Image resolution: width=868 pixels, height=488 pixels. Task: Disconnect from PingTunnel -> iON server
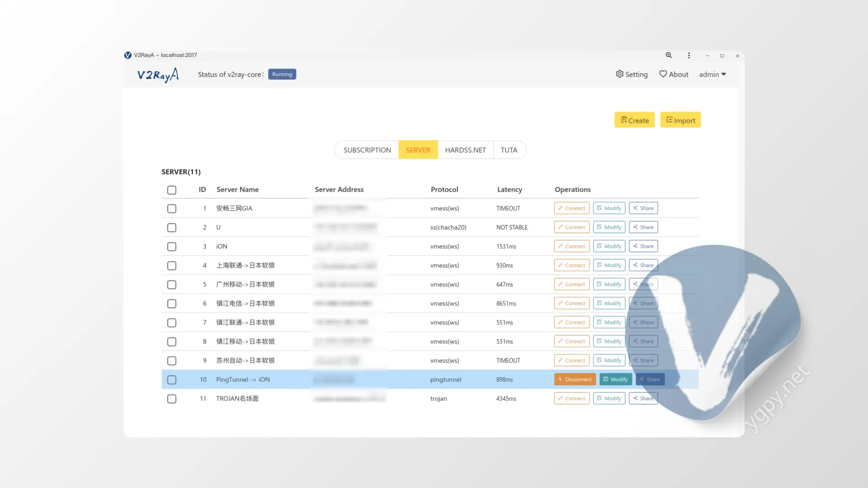[575, 380]
